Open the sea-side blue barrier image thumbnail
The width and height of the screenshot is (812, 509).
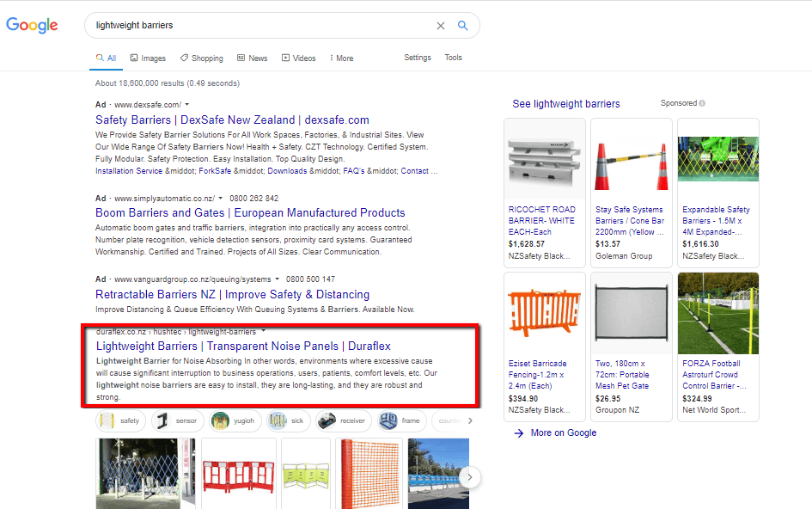pos(438,474)
